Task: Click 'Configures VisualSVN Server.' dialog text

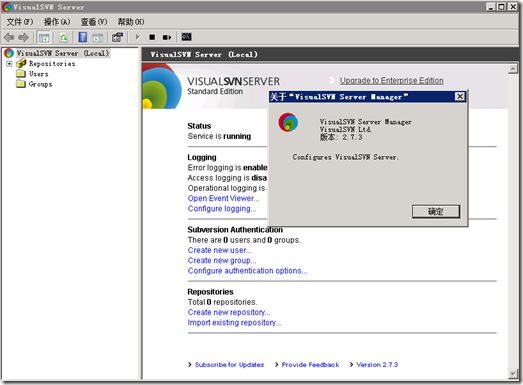Action: pyautogui.click(x=346, y=157)
